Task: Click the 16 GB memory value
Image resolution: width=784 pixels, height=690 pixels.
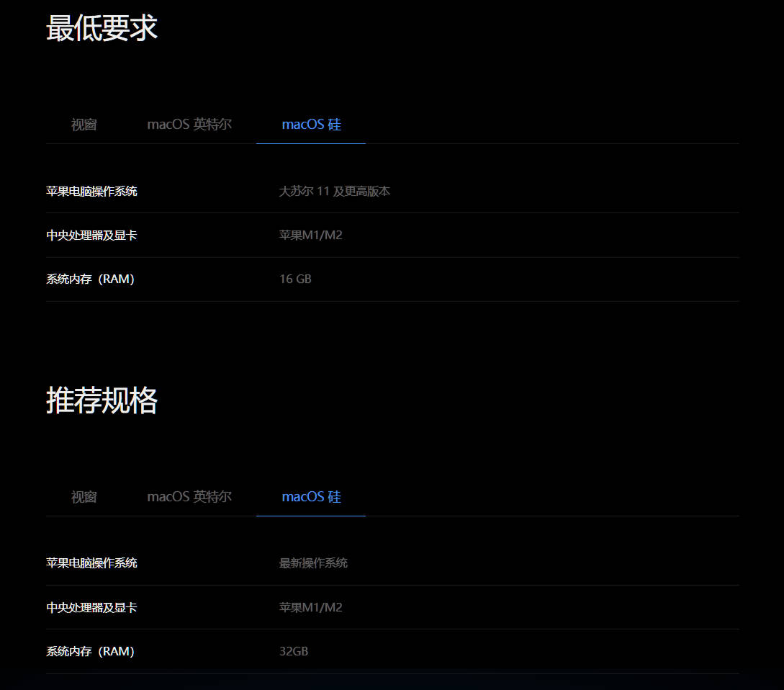Action: [x=295, y=279]
